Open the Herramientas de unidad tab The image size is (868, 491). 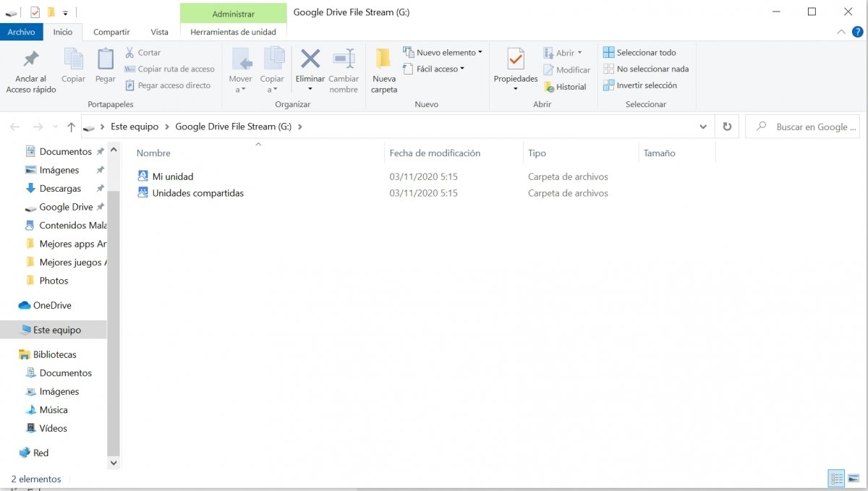233,32
